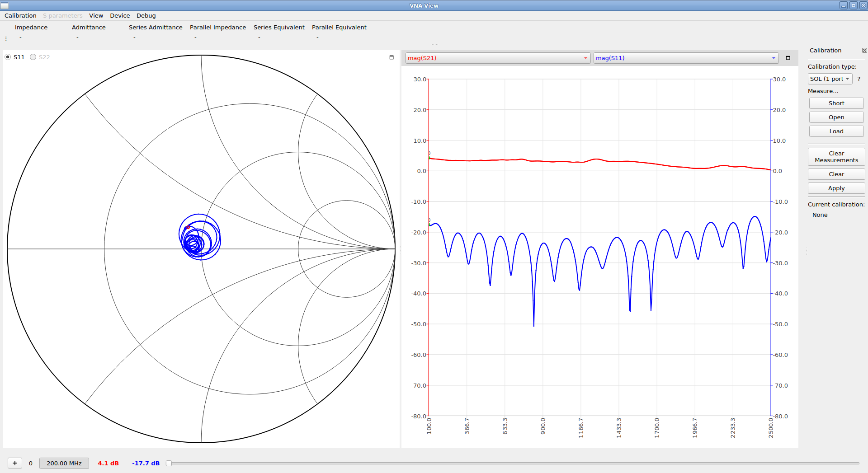Screen dimensions: 868x473
Task: Open the View menu
Action: click(x=96, y=15)
